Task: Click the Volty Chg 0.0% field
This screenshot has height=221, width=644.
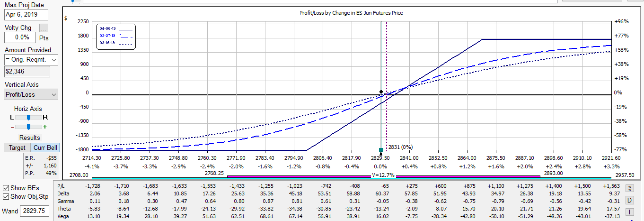Action: pos(19,37)
